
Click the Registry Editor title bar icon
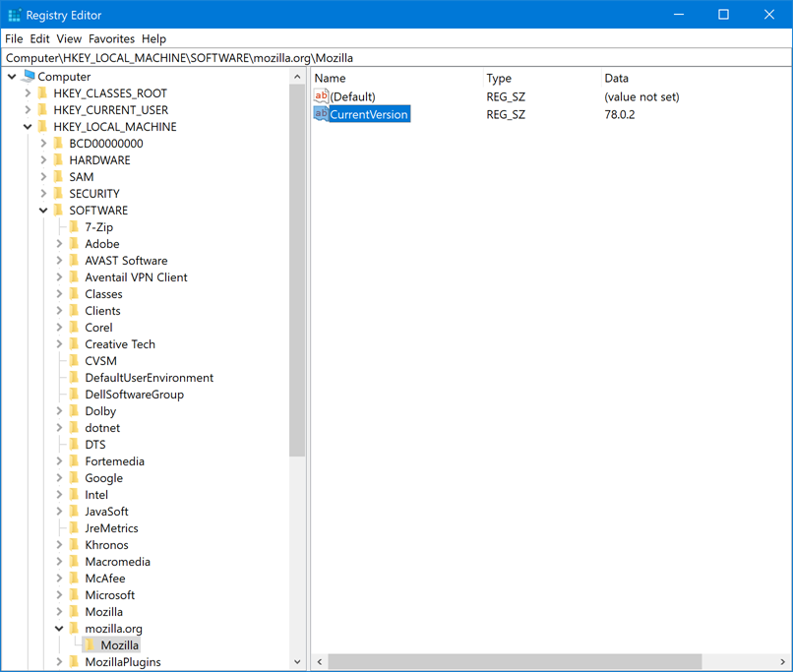pos(13,14)
